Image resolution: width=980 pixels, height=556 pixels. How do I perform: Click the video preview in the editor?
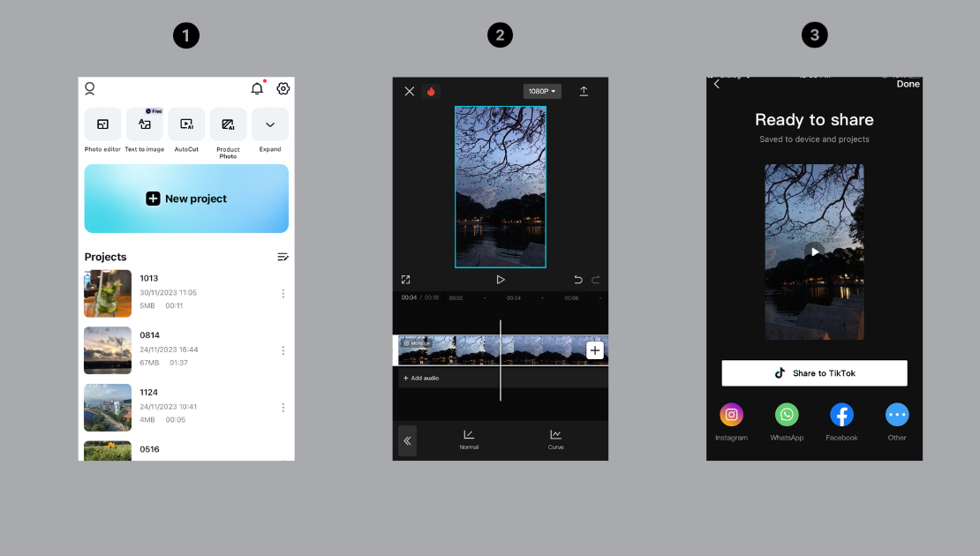(x=500, y=187)
